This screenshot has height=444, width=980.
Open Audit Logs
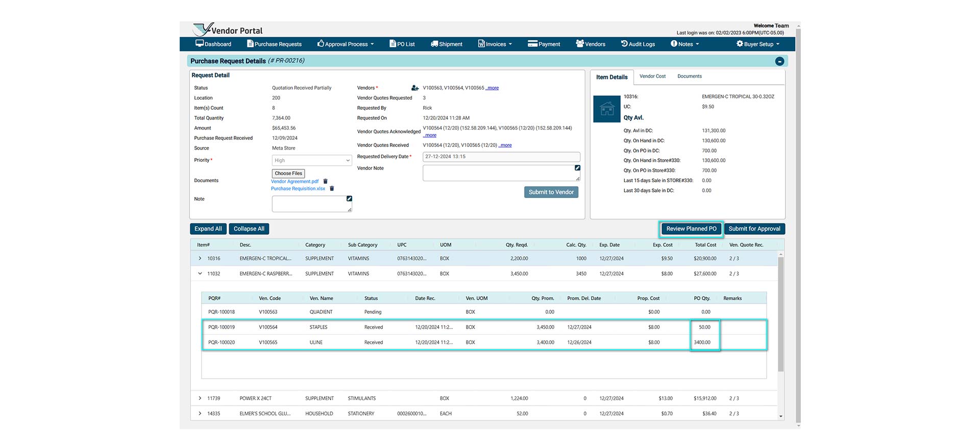(638, 44)
